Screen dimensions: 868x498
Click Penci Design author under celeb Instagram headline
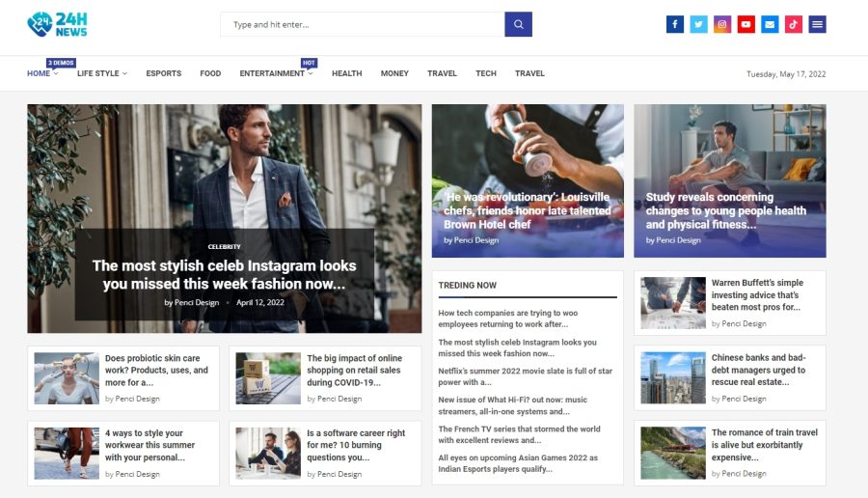tap(197, 302)
